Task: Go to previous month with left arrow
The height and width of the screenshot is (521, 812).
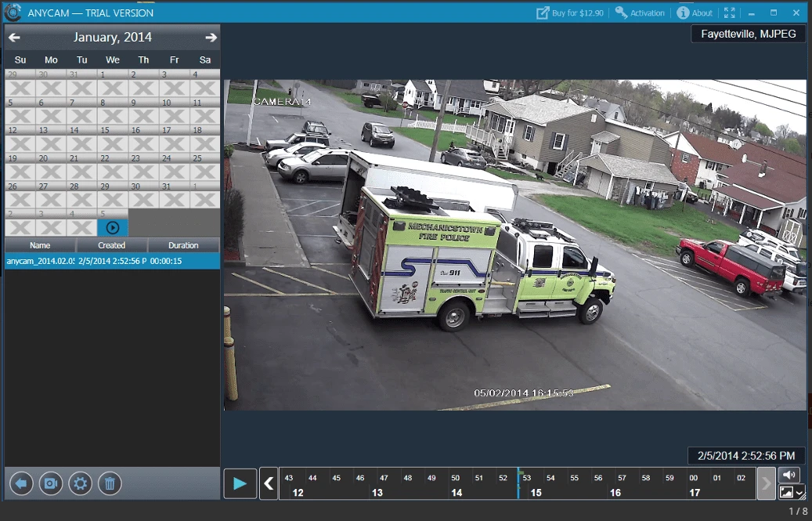Action: [x=14, y=38]
